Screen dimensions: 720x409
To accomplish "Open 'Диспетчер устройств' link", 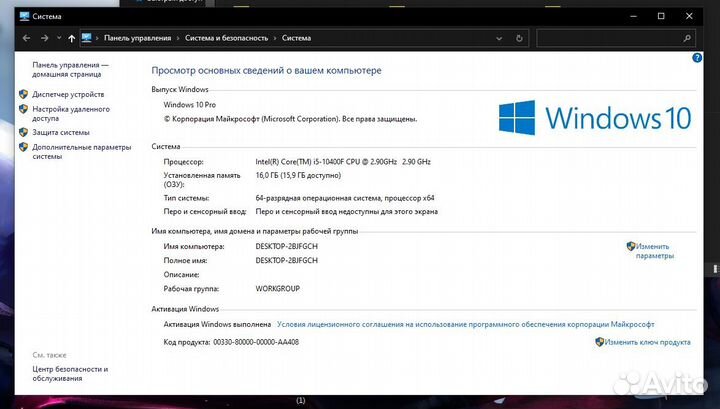I will (x=68, y=94).
